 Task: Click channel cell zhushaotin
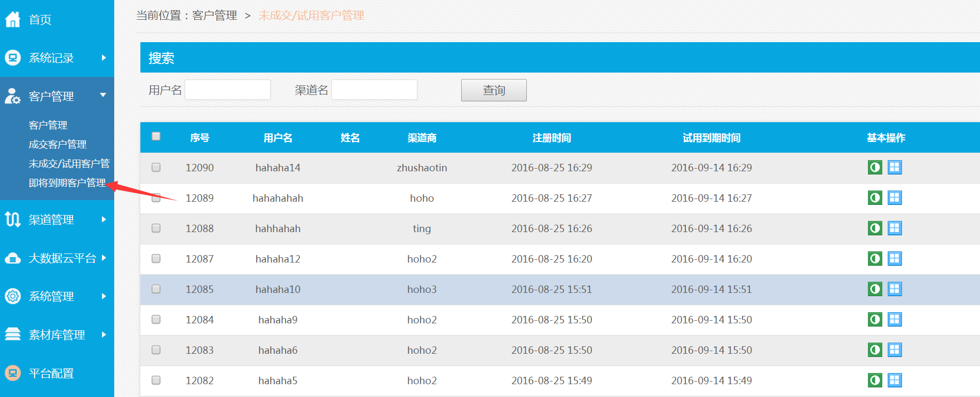422,168
